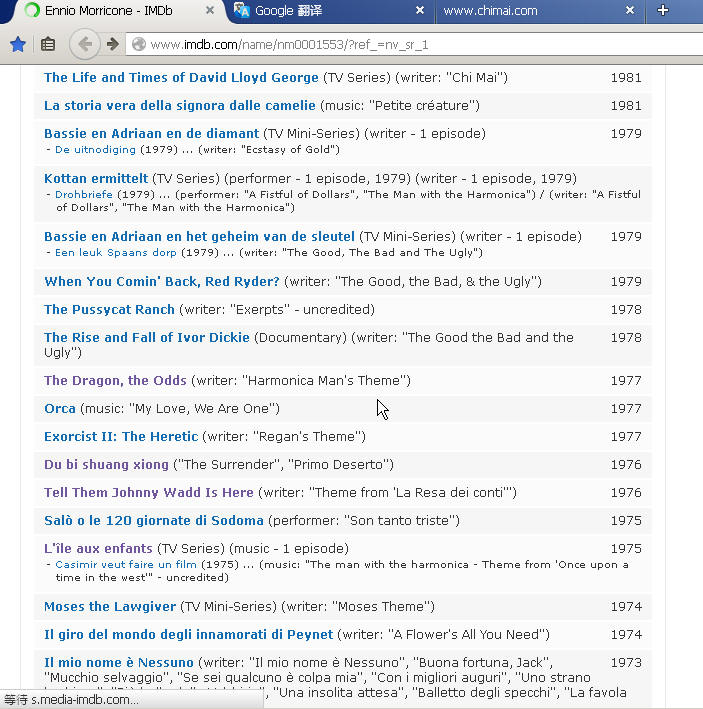Click the status bar text s.media-imdb.com
This screenshot has width=703, height=709.
tap(85, 700)
